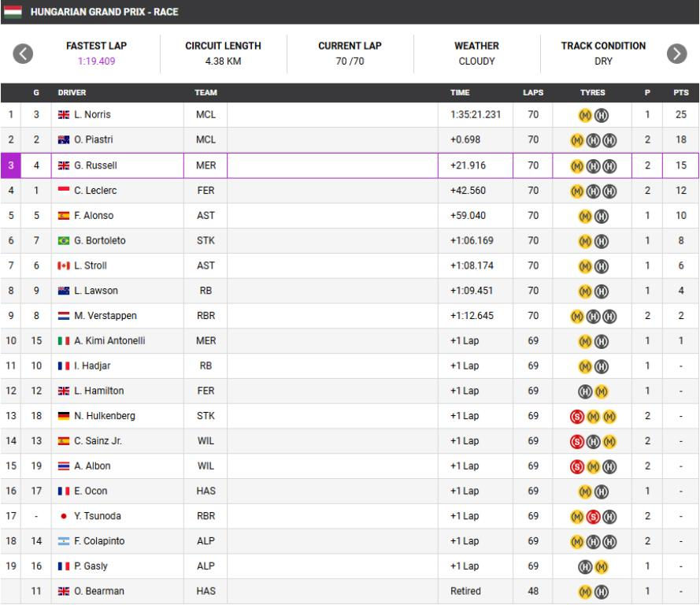Click the Retired status for Bearman
Image resolution: width=700 pixels, height=605 pixels.
[465, 591]
